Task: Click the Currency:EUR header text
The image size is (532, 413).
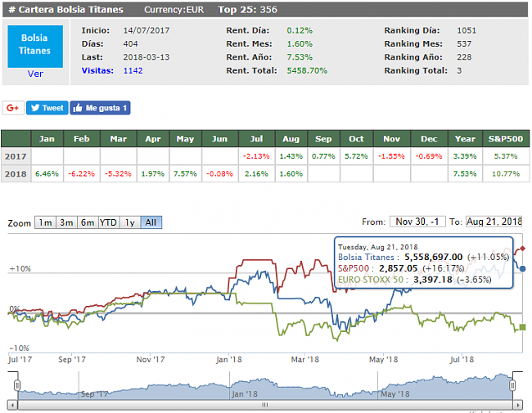Action: click(174, 10)
